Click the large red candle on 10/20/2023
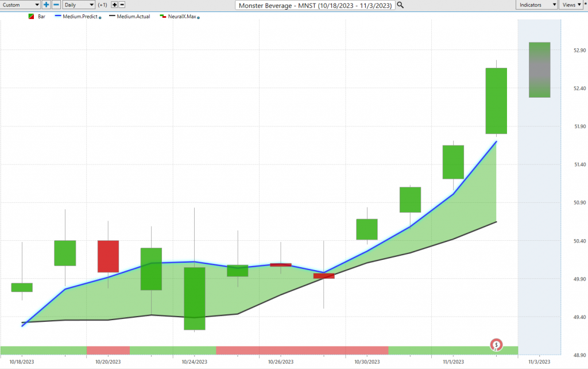This screenshot has width=588, height=369. (x=108, y=256)
